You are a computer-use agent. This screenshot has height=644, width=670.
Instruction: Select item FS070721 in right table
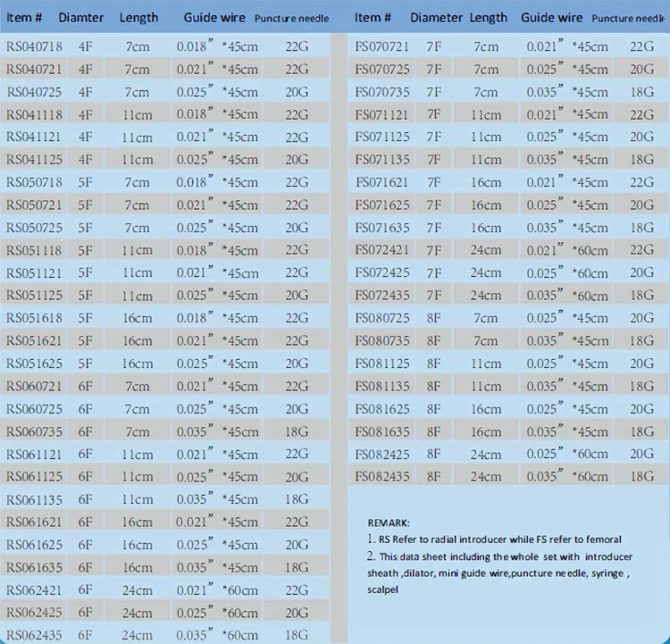[383, 45]
